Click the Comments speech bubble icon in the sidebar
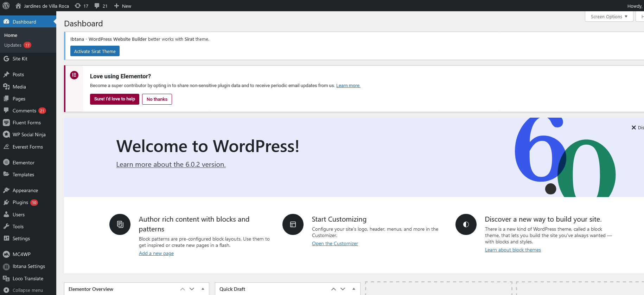This screenshot has height=295, width=644. pyautogui.click(x=6, y=110)
